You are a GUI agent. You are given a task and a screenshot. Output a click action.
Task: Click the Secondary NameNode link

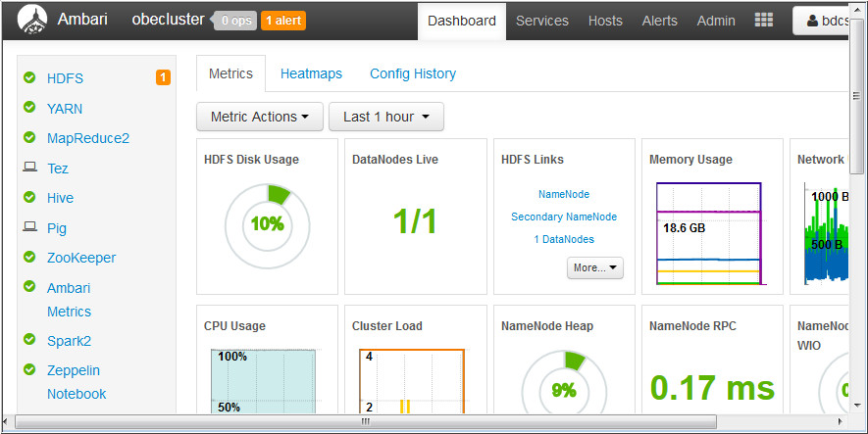point(564,217)
